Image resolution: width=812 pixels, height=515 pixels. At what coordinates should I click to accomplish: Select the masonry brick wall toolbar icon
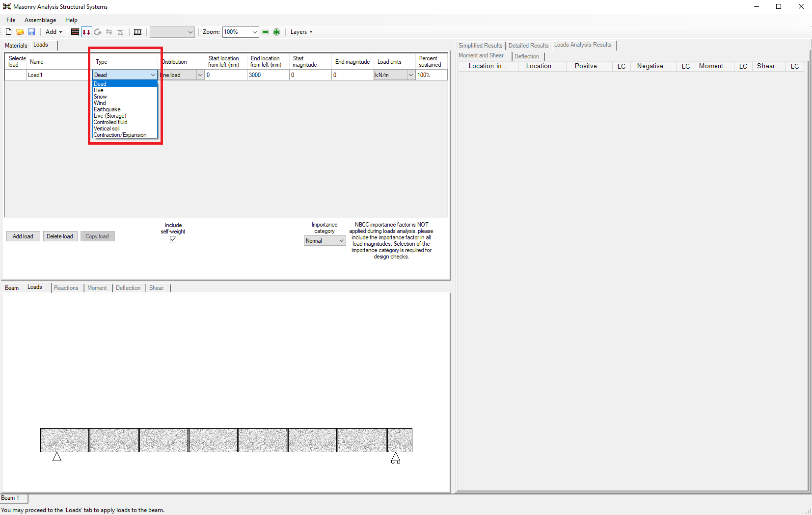click(75, 32)
